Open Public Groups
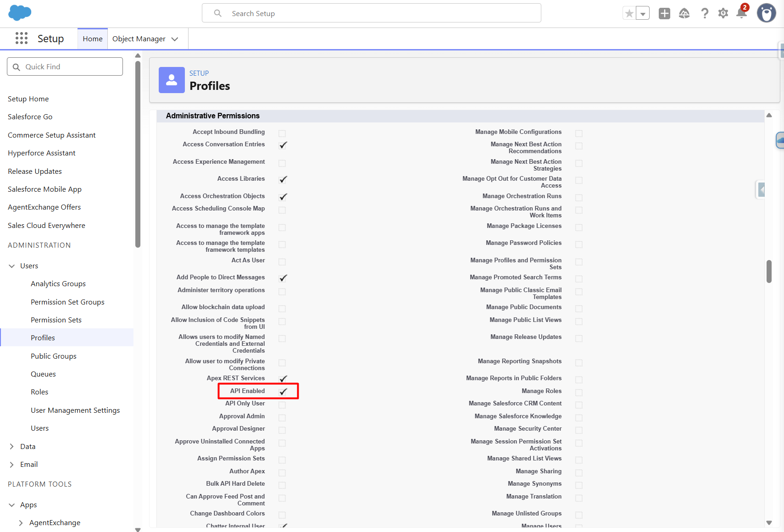The height and width of the screenshot is (532, 784). click(54, 356)
